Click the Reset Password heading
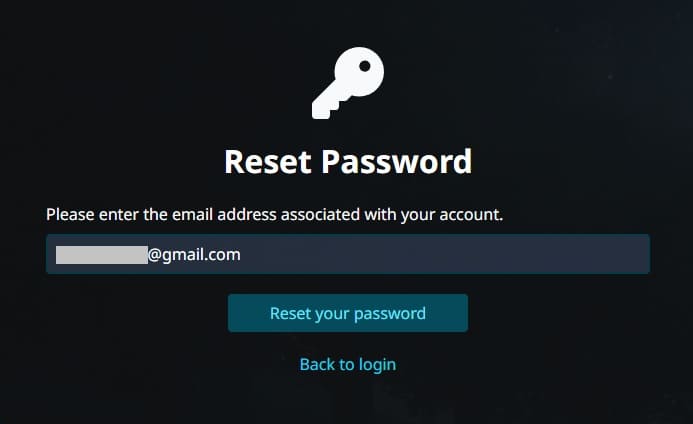The image size is (693, 424). [x=348, y=161]
